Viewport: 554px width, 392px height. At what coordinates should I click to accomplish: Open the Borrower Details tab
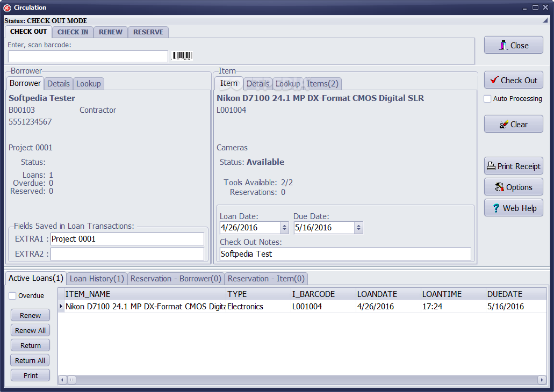pyautogui.click(x=58, y=84)
